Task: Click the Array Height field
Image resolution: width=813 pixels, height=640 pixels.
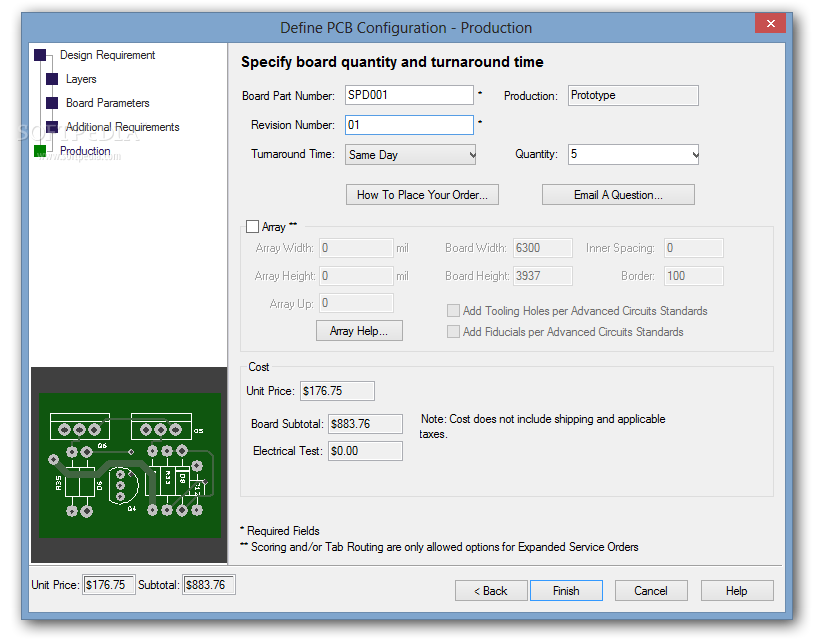Action: (356, 276)
